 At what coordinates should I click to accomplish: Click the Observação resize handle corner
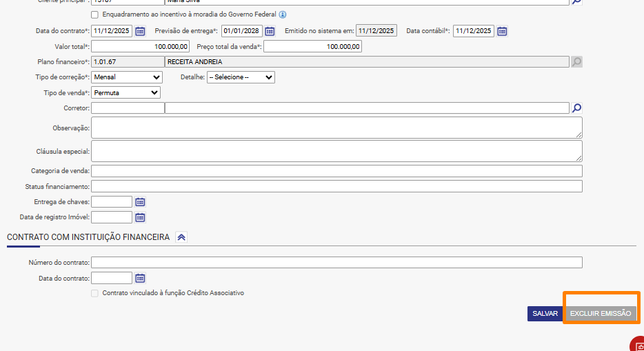point(579,135)
